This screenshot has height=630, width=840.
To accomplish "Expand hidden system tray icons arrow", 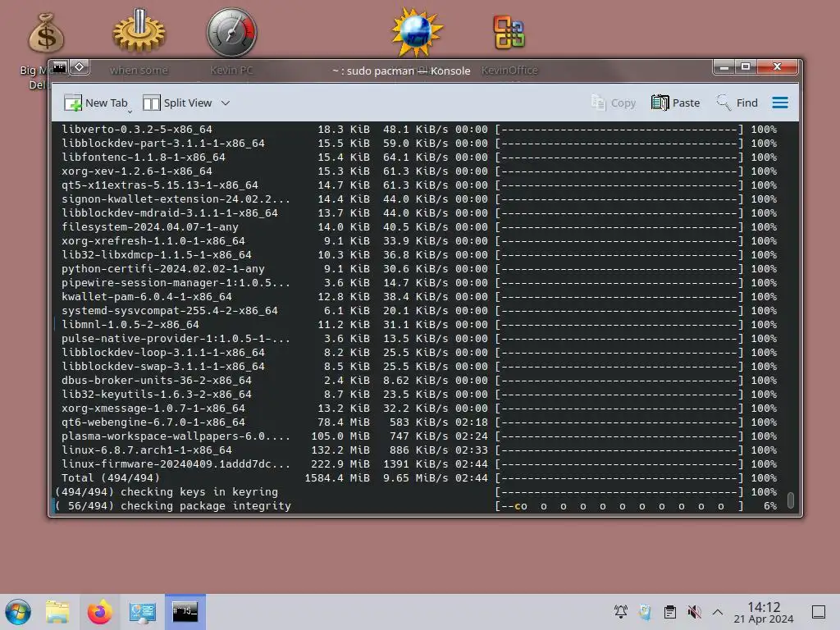I will [x=718, y=612].
